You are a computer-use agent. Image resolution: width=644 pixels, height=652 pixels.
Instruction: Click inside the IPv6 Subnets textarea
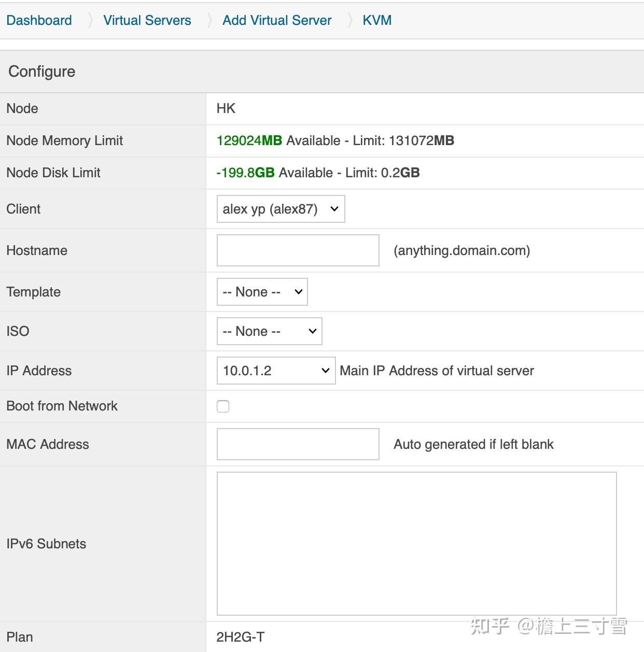click(415, 543)
